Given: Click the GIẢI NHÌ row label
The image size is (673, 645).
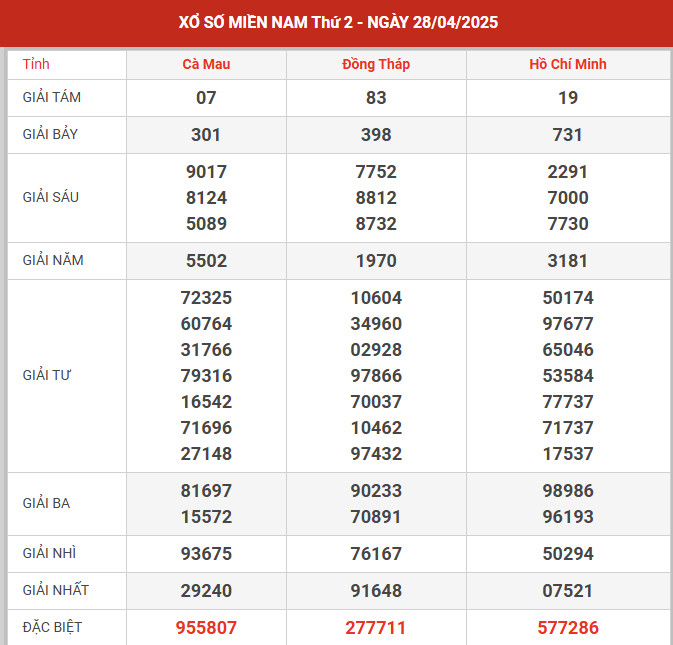Looking at the screenshot, I should pyautogui.click(x=49, y=554).
